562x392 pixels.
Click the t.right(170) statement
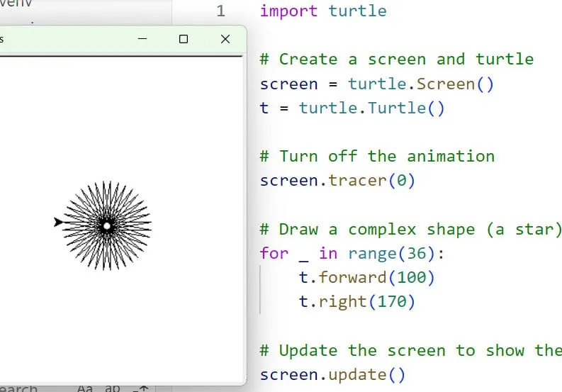tap(356, 301)
